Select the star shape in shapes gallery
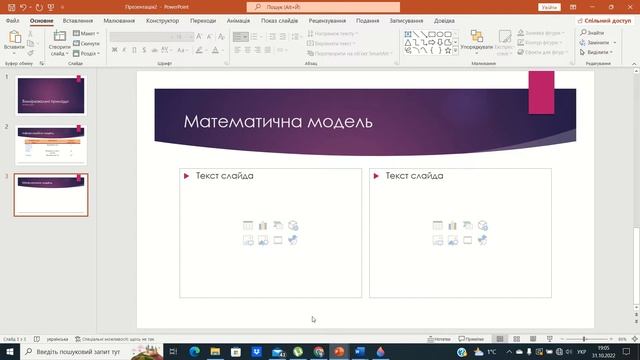640x360 pixels. [448, 51]
